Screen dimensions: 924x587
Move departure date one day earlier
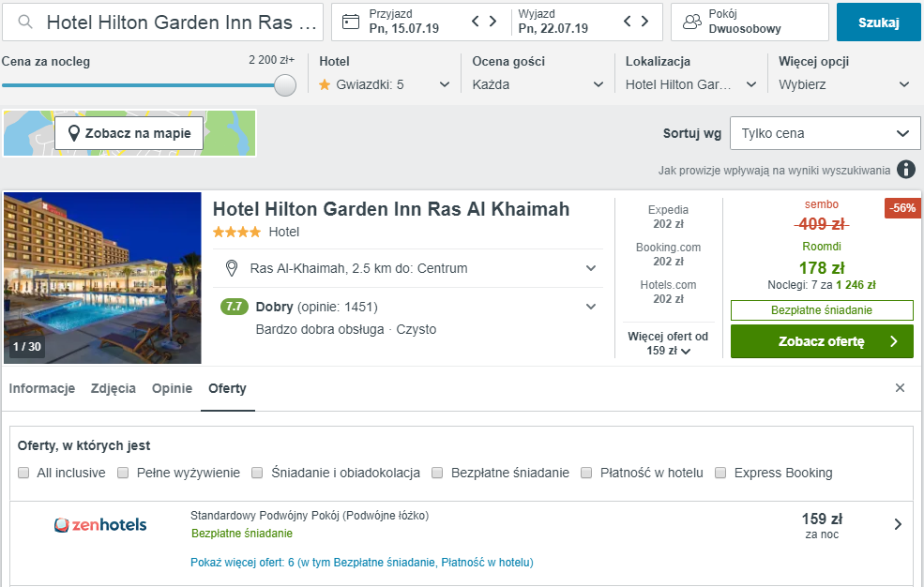pos(627,22)
